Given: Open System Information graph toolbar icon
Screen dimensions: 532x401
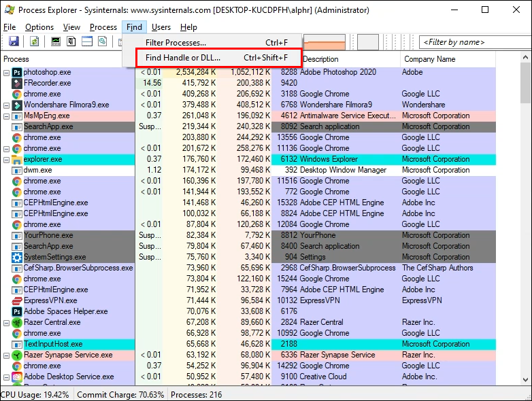Looking at the screenshot, I should pyautogui.click(x=56, y=41).
